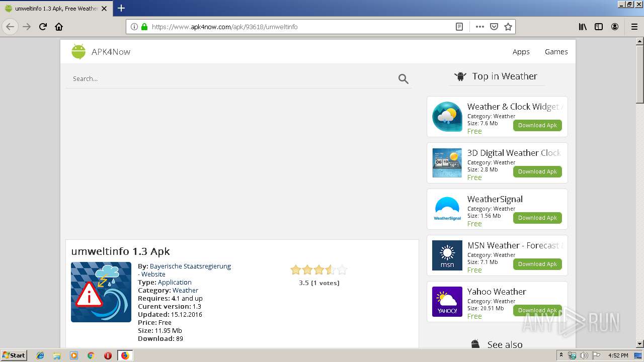Viewport: 644px width, 362px height.
Task: Click the umweltinfo 1.3 Apk heading
Action: pyautogui.click(x=121, y=251)
